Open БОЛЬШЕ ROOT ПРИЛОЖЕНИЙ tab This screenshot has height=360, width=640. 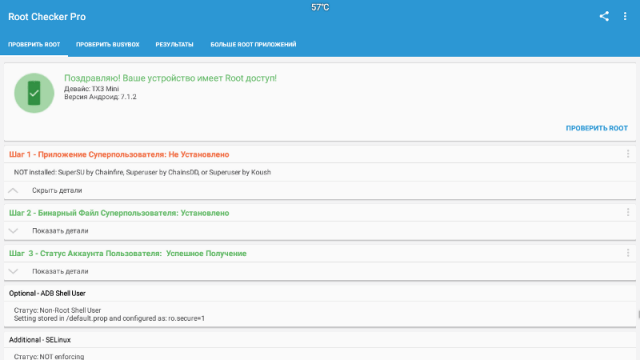253,44
